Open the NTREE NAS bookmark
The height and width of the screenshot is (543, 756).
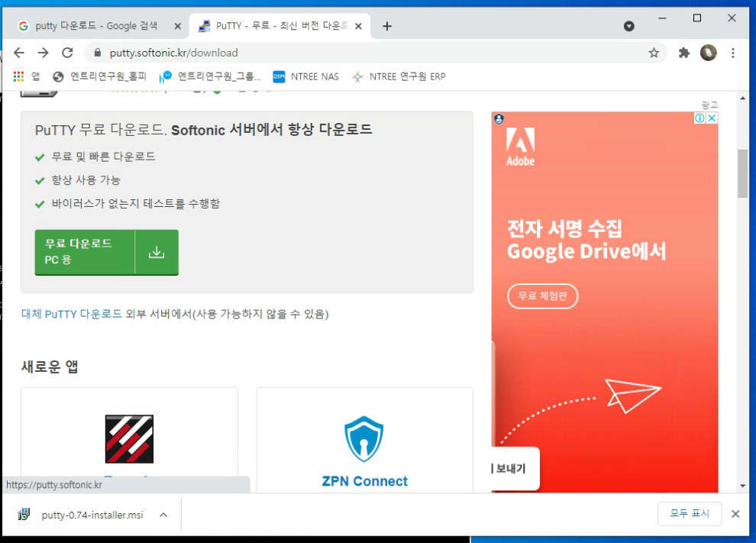[305, 76]
